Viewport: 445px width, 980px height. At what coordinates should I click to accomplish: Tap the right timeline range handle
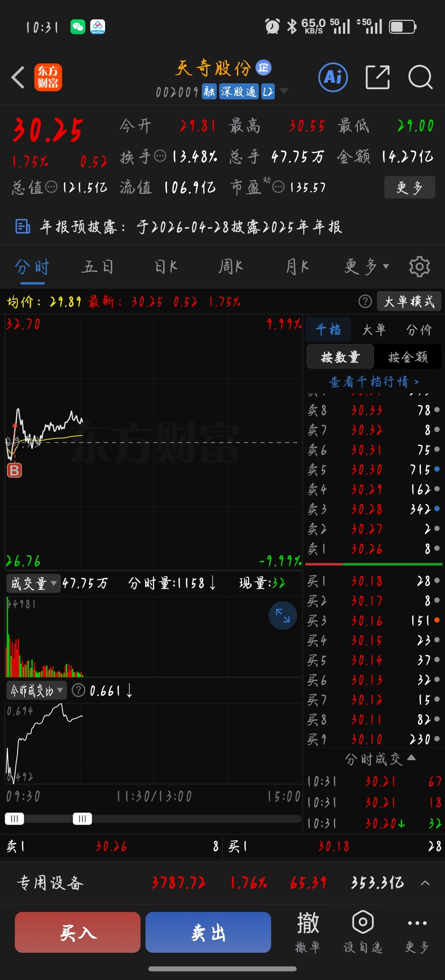(82, 819)
